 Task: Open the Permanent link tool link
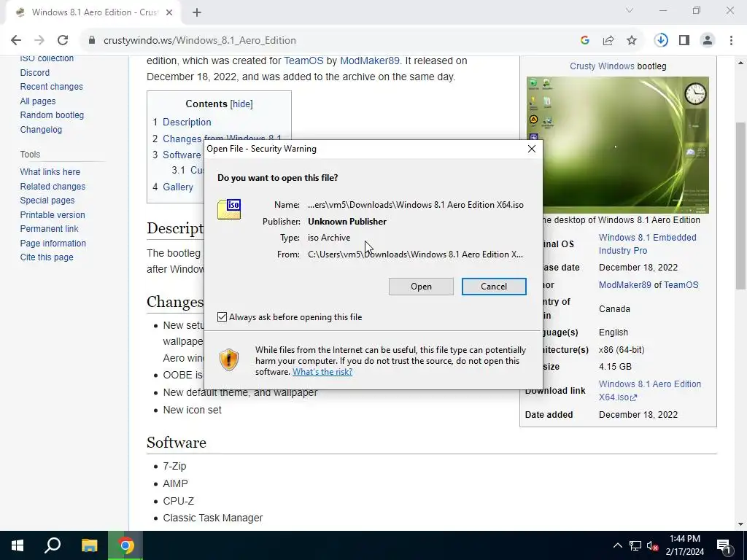pos(49,228)
